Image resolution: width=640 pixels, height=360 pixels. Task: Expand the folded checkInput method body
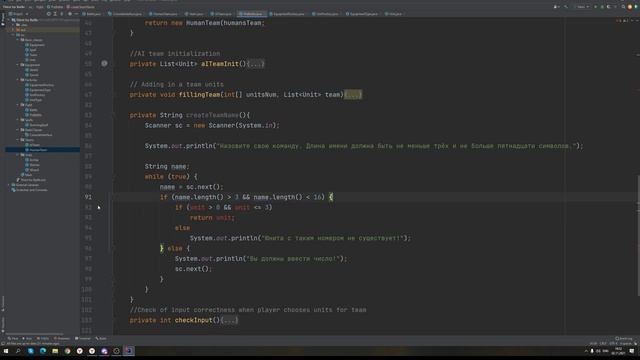229,320
